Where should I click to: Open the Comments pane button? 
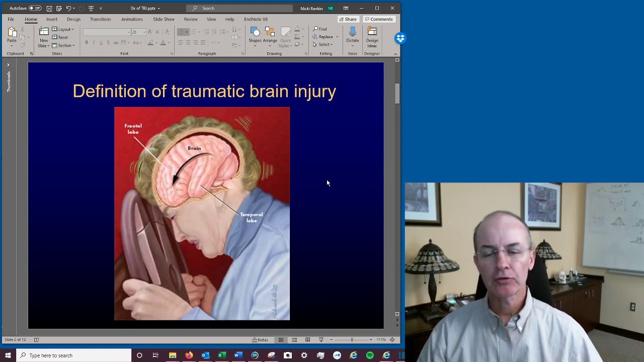[378, 19]
